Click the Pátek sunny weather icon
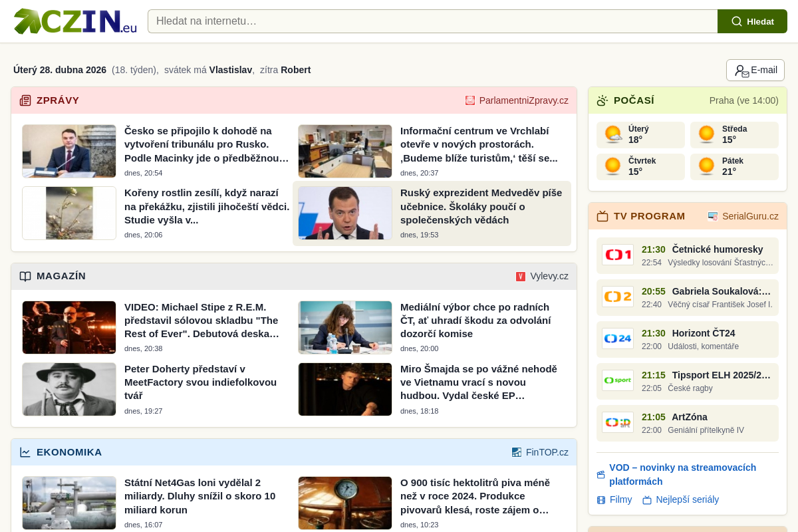The height and width of the screenshot is (532, 798). coord(706,166)
